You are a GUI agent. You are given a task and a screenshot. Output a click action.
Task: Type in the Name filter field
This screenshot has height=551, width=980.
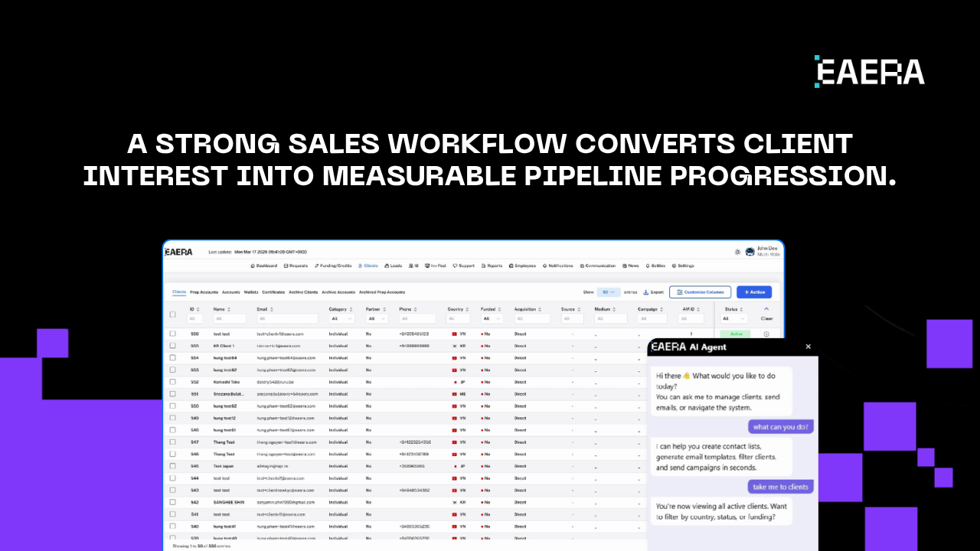(229, 318)
